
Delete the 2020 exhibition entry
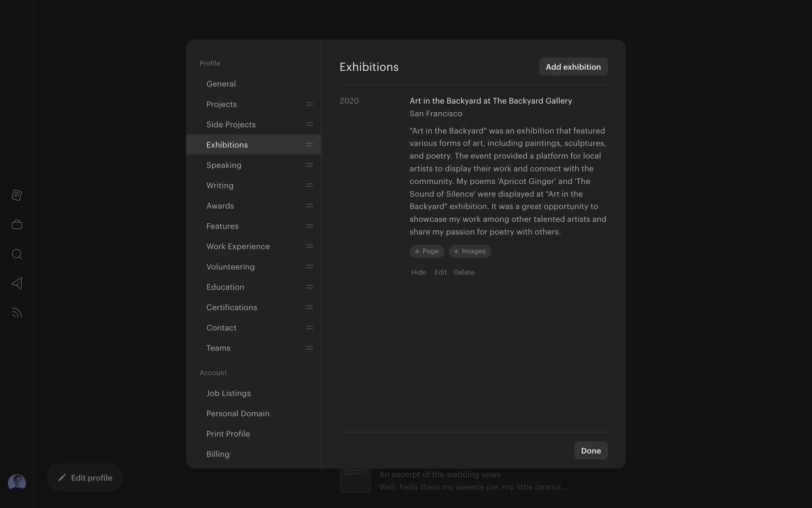click(x=464, y=272)
